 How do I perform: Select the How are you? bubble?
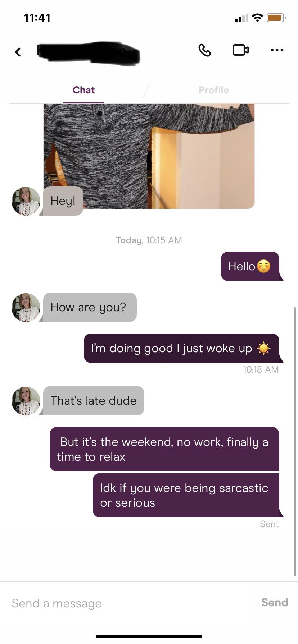coord(90,307)
